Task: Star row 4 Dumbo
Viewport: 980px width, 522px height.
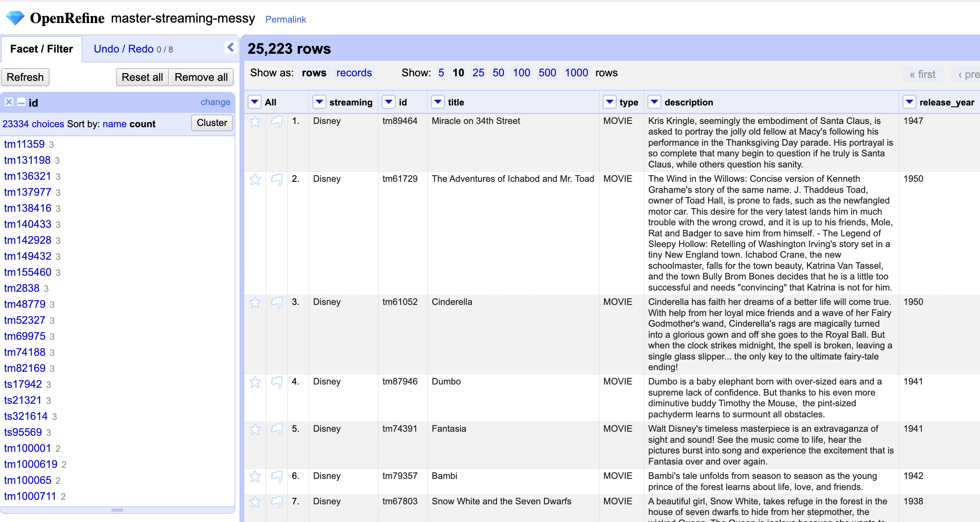Action: tap(255, 382)
